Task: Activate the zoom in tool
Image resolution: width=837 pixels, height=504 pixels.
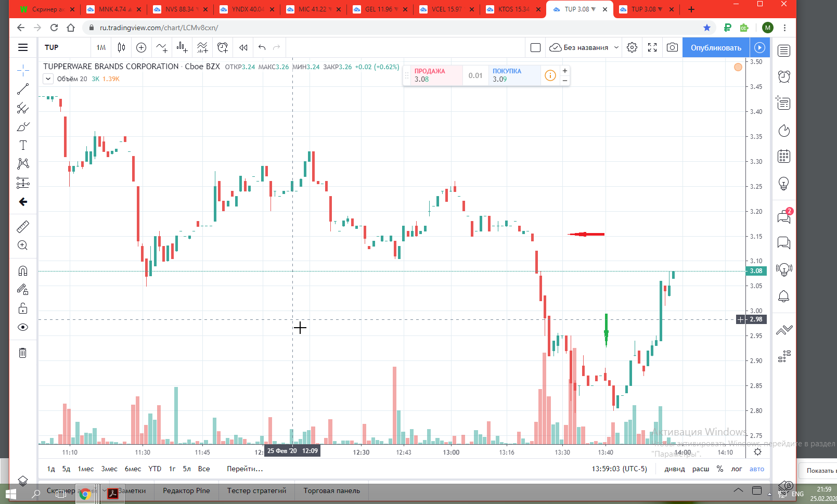Action: click(23, 245)
